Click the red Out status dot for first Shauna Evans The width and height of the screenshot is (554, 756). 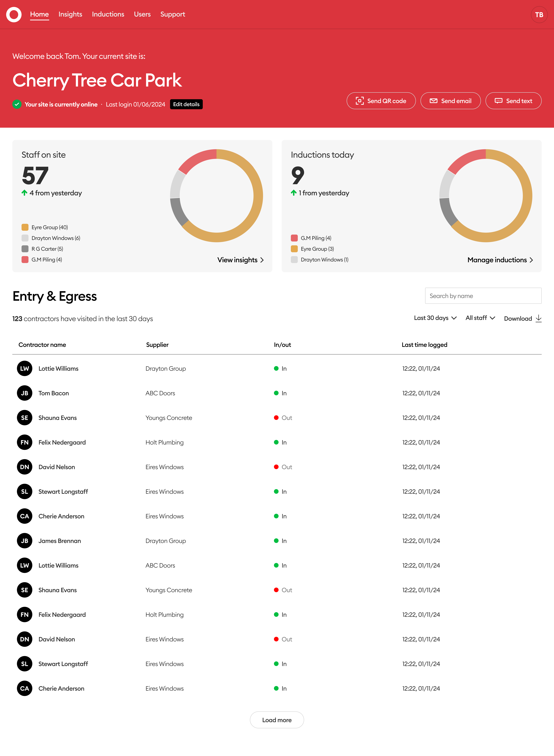[x=276, y=418]
